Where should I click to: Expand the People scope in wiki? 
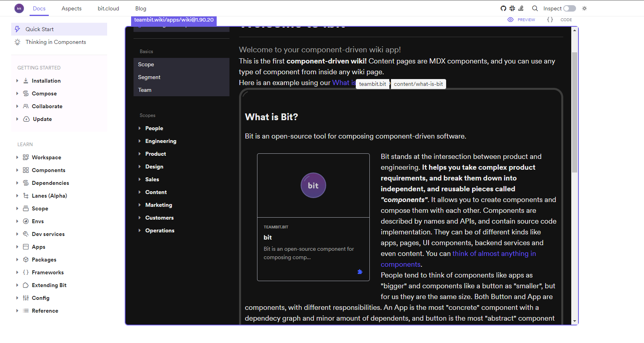tap(140, 128)
